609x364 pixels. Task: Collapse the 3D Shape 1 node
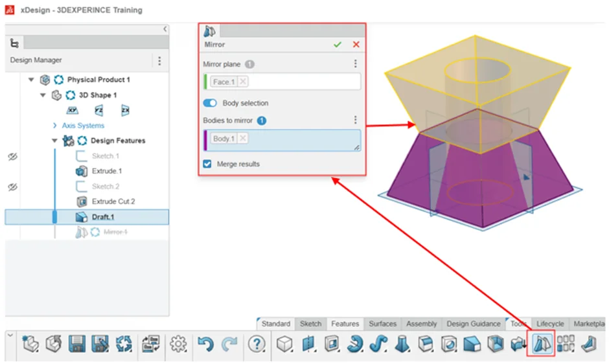pos(43,95)
